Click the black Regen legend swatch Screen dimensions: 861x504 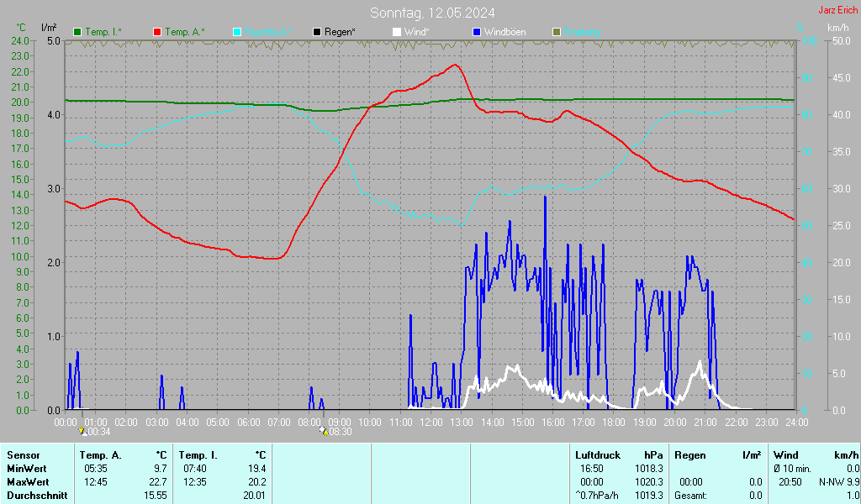(x=317, y=32)
